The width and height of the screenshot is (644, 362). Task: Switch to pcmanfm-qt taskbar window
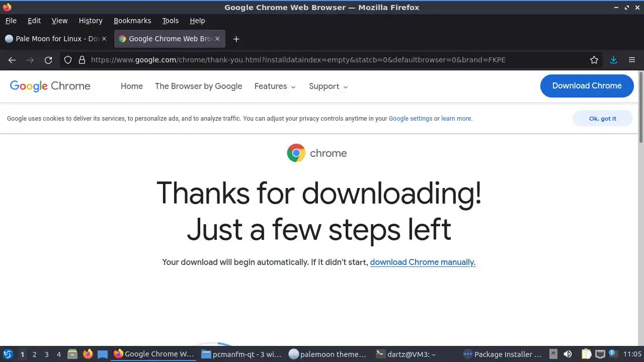[x=242, y=354]
